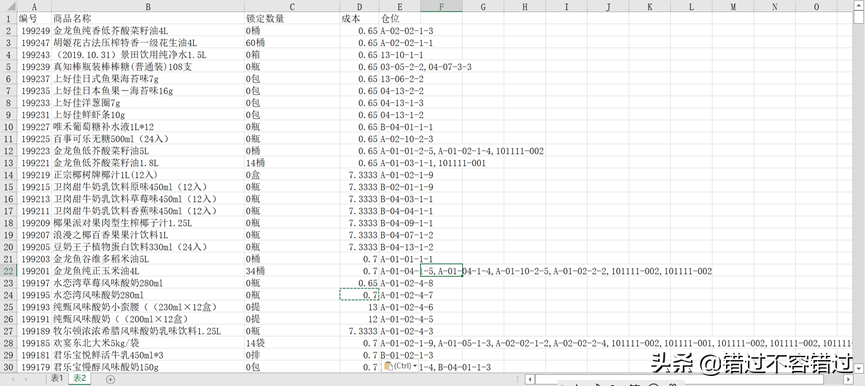Select cell 上好佳洋葱圈7g
Image resolution: width=865 pixels, height=386 pixels.
(x=148, y=103)
